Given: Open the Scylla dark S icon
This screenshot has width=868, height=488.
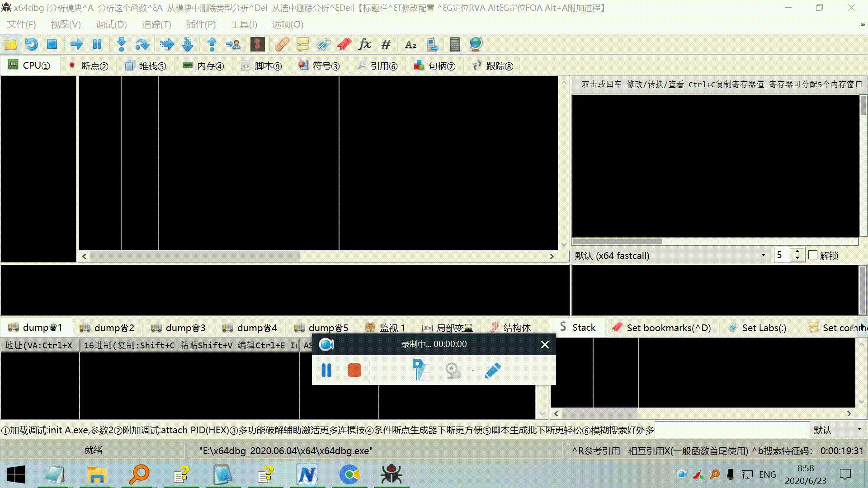Looking at the screenshot, I should pos(257,44).
